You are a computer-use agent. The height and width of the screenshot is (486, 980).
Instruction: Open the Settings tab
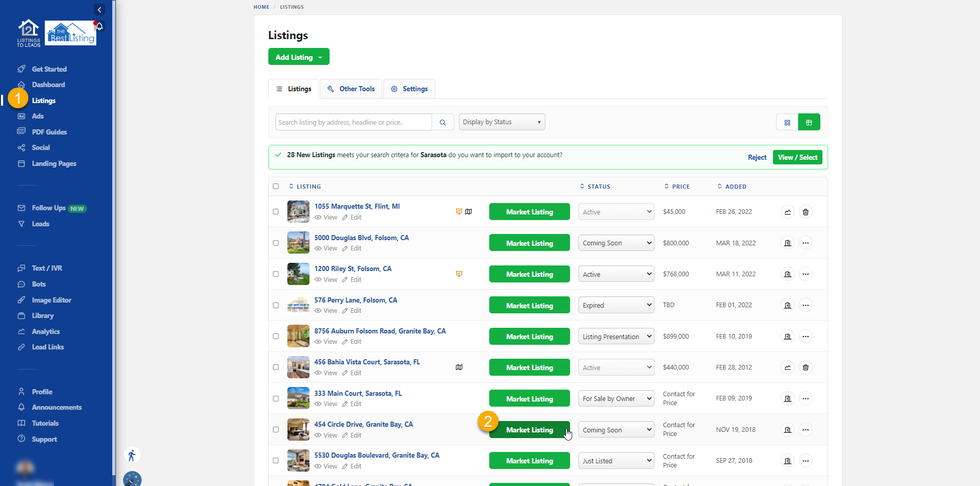pos(409,89)
